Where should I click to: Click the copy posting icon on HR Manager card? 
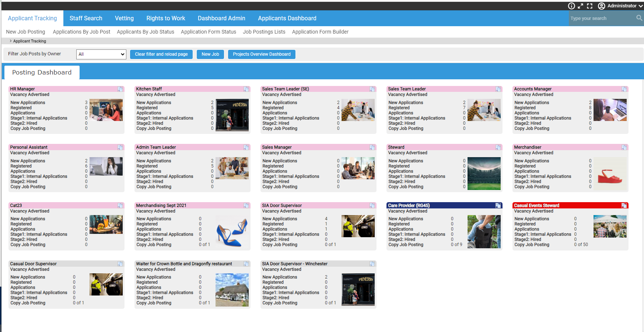[120, 89]
